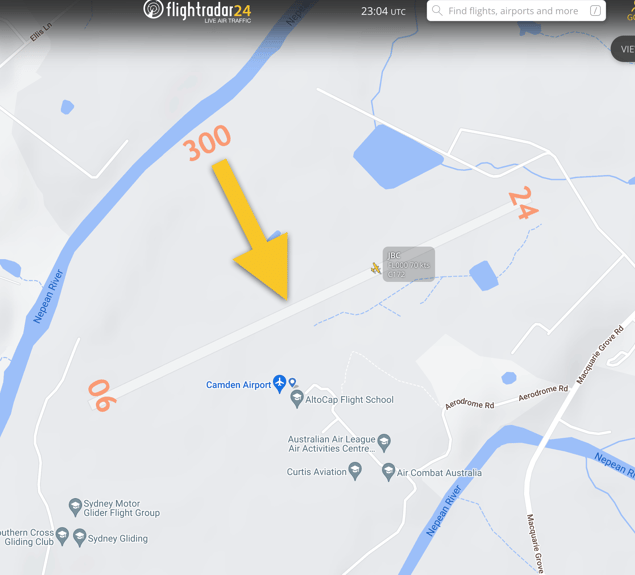
Task: Click the Air Combat Australia marker icon
Action: pyautogui.click(x=388, y=472)
